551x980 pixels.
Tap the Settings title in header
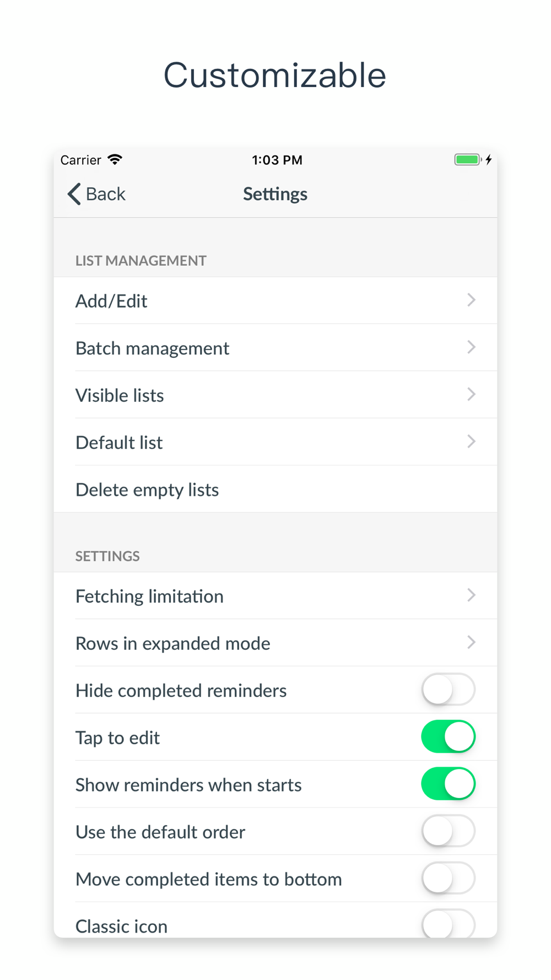point(275,194)
